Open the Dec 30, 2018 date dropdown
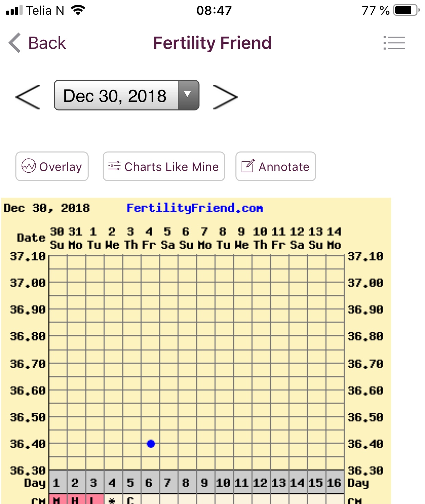Image resolution: width=425 pixels, height=504 pixels. [x=116, y=95]
